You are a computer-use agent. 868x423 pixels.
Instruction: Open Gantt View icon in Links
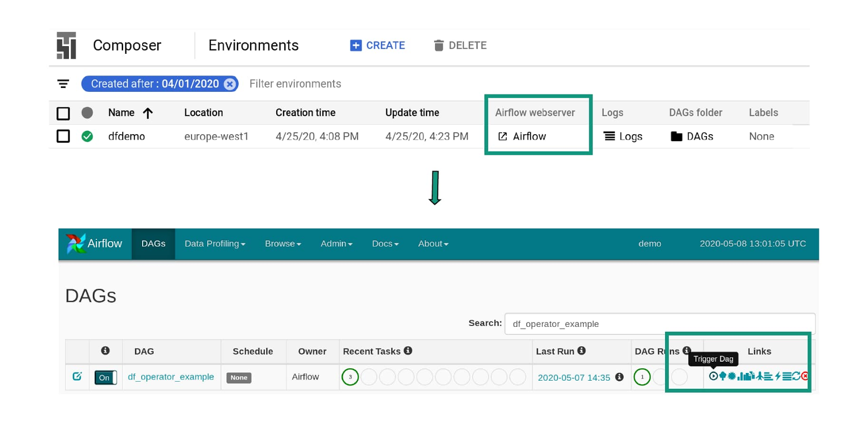[768, 376]
